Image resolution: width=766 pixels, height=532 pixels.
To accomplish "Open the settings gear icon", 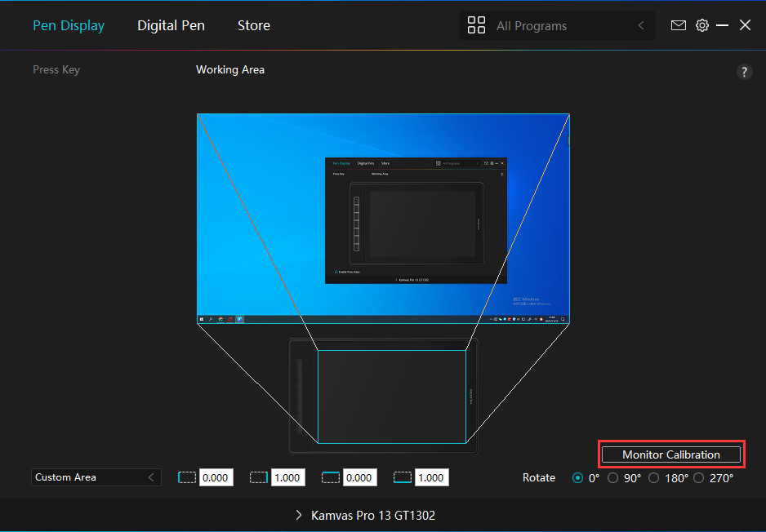I will click(702, 25).
